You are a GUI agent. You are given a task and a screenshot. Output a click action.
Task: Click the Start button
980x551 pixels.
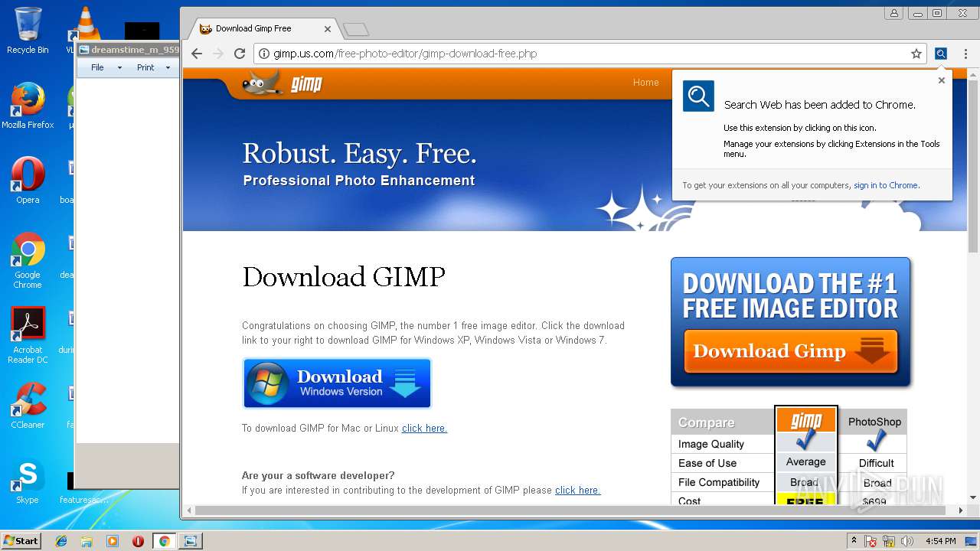(21, 541)
